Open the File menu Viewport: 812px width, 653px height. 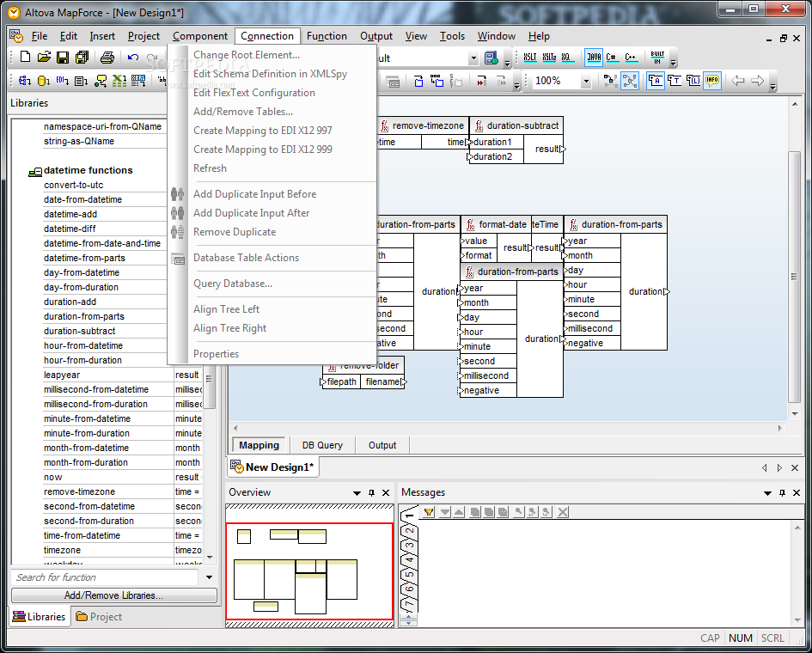coord(40,36)
